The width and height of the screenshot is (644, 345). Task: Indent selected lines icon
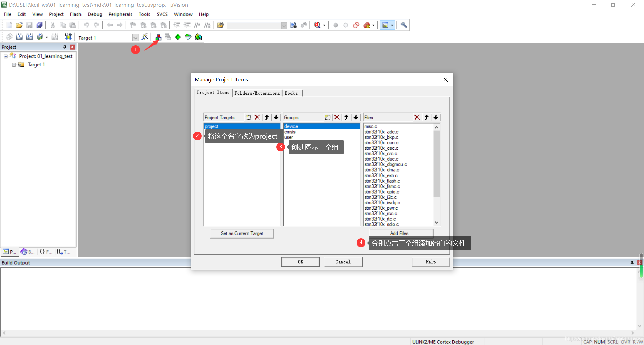(177, 25)
